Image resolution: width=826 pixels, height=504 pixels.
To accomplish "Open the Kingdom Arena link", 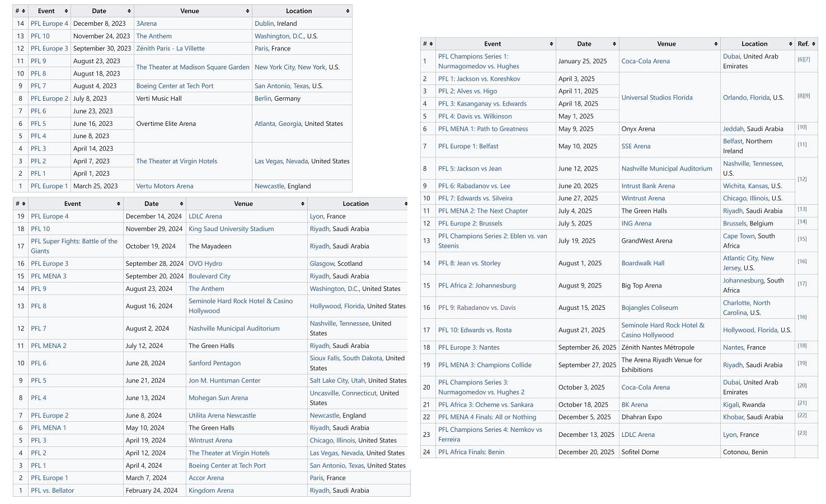I will pos(211,491).
